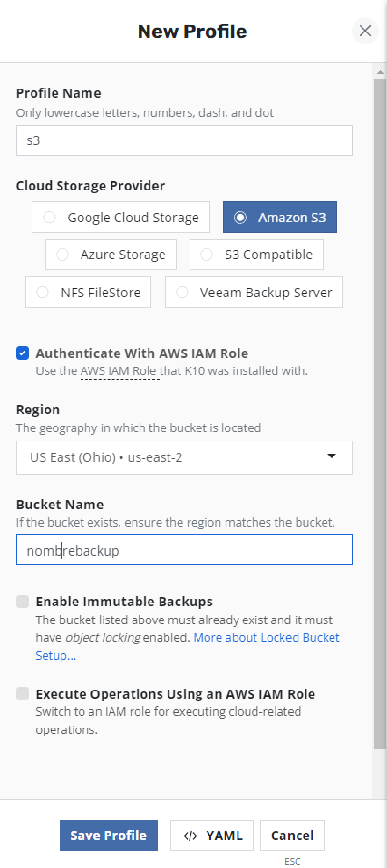
Task: Click the Cloud Storage Provider heading
Action: pos(90,186)
